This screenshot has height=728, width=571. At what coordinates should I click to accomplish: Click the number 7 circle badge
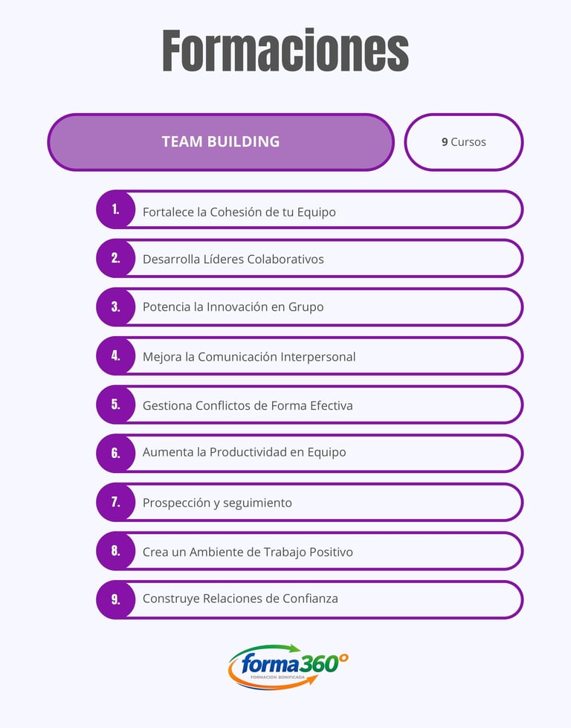point(115,503)
